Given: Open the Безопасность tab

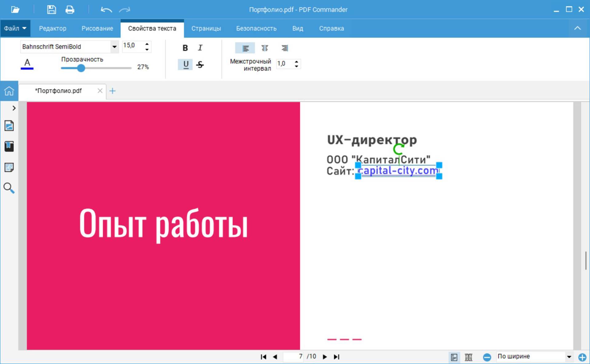Looking at the screenshot, I should click(x=256, y=29).
